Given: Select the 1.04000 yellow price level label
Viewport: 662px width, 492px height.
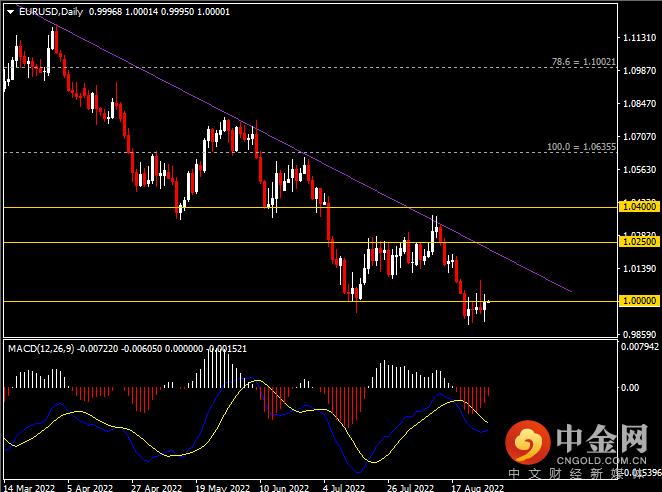Looking at the screenshot, I should 640,207.
